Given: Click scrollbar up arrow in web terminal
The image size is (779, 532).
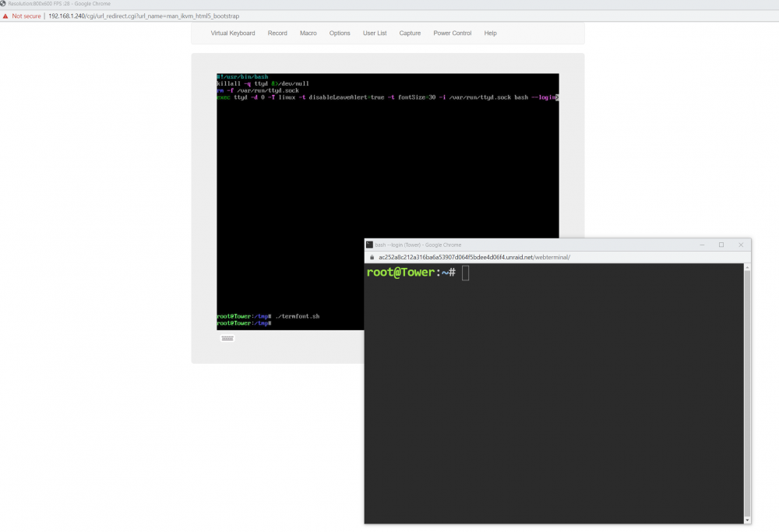Looking at the screenshot, I should pyautogui.click(x=747, y=267).
